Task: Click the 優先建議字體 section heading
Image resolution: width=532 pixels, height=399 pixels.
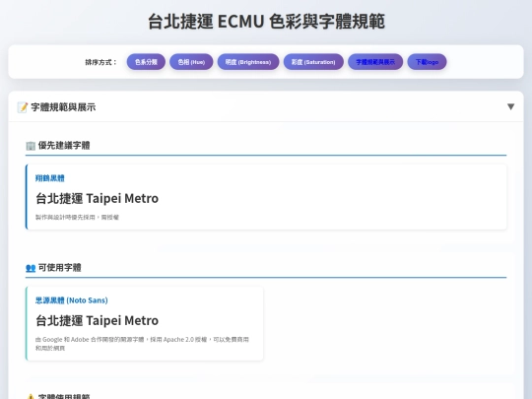Action: click(64, 145)
